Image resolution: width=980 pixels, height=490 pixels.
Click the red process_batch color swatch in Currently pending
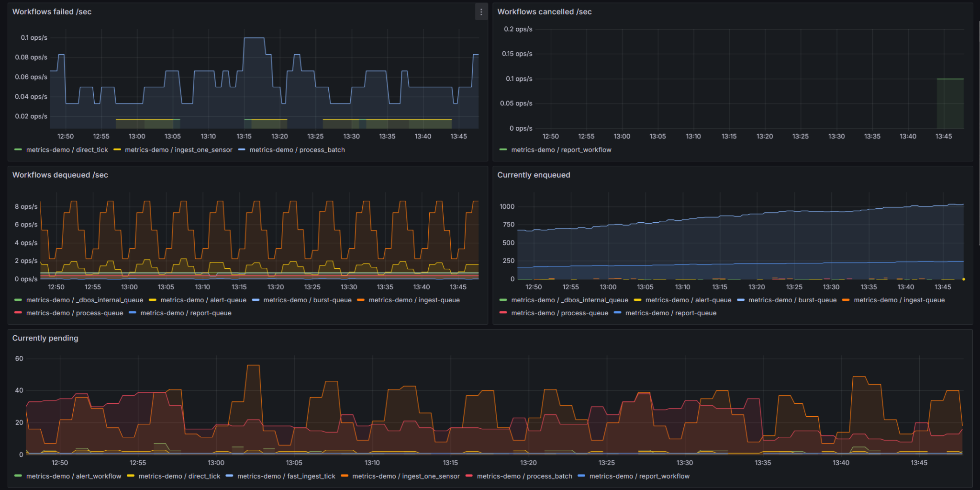tap(469, 476)
